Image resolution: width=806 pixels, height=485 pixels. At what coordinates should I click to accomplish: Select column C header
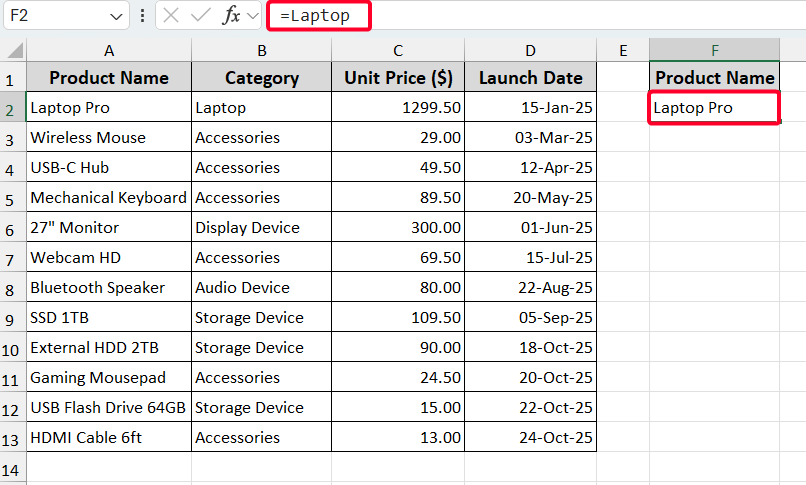click(399, 50)
